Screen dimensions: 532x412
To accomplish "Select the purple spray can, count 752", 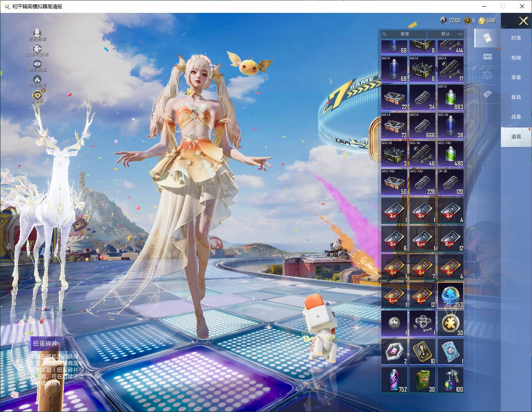I will pyautogui.click(x=394, y=380).
